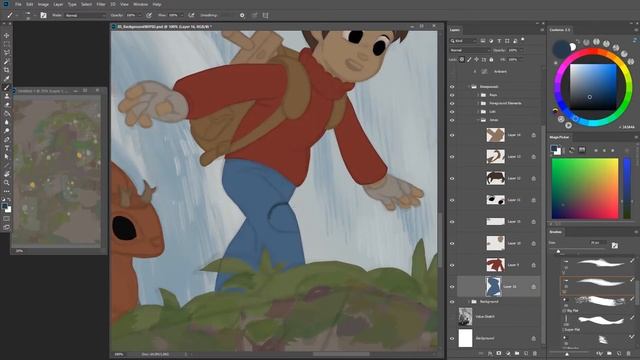Toggle the layer filter on/off switch
Screen dimensions: 640x360
point(523,40)
